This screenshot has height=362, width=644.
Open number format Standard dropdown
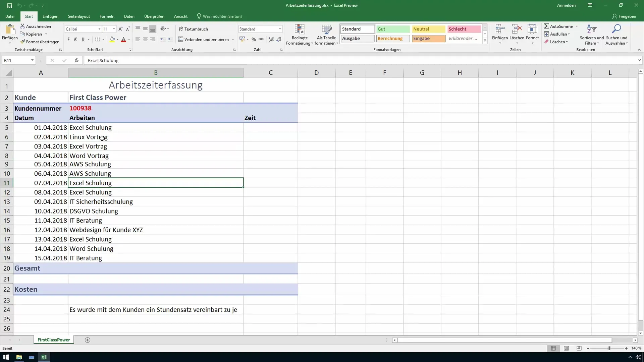click(x=280, y=29)
